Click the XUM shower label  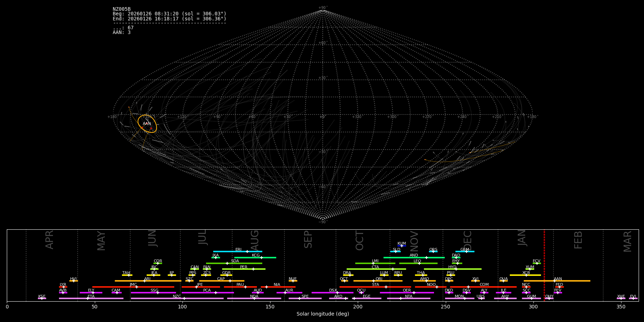[530, 267]
